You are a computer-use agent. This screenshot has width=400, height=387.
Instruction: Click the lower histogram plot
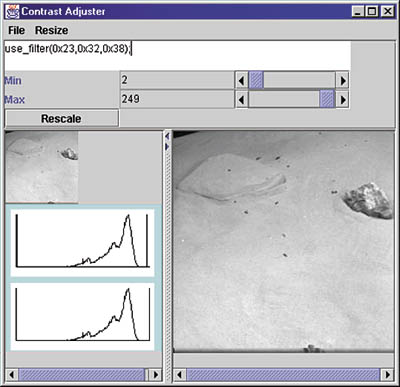(82, 317)
